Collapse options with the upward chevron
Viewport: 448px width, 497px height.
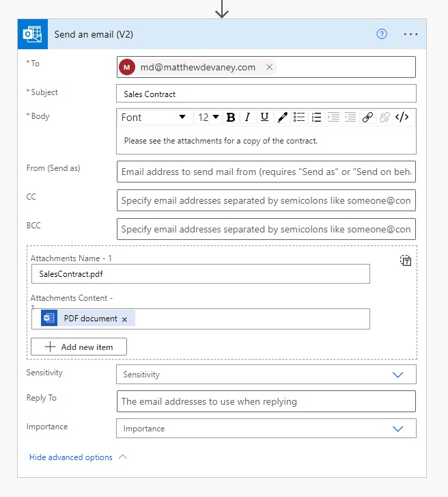pos(123,457)
